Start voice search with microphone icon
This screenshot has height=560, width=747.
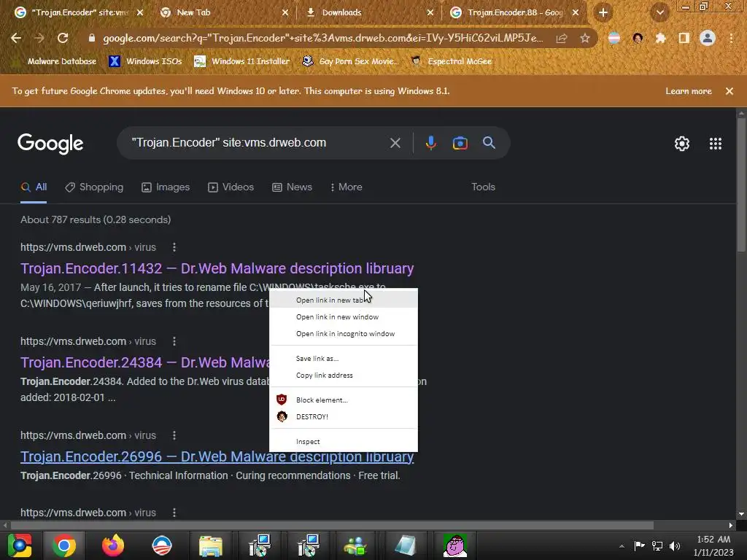pos(430,143)
